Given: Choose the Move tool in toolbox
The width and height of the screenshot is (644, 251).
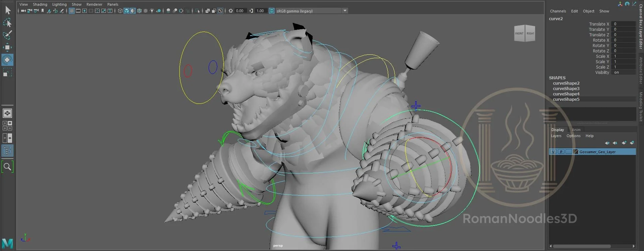Looking at the screenshot, I should click(x=7, y=47).
